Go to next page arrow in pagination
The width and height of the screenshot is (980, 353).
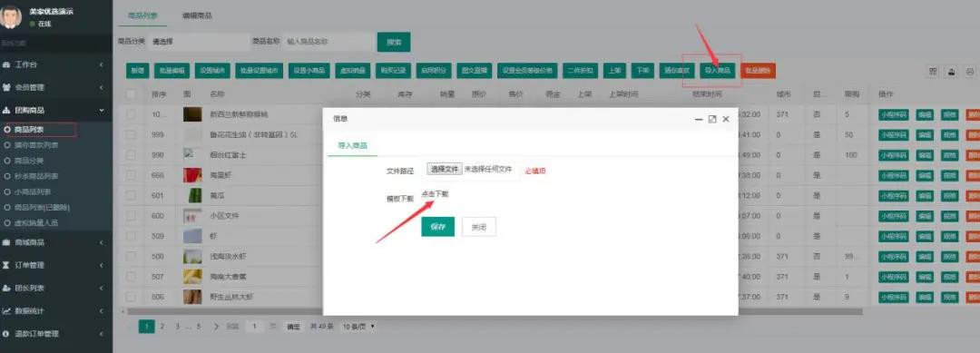click(216, 326)
